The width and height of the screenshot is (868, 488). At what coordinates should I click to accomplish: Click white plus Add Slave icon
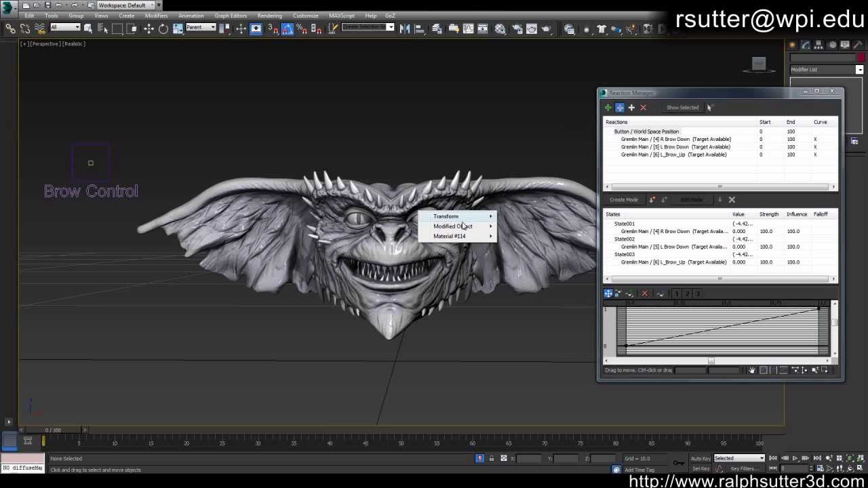point(631,107)
